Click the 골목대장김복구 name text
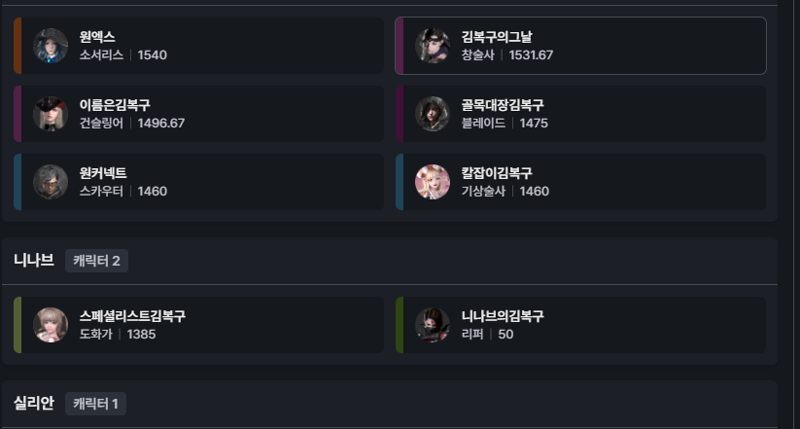 [503, 105]
